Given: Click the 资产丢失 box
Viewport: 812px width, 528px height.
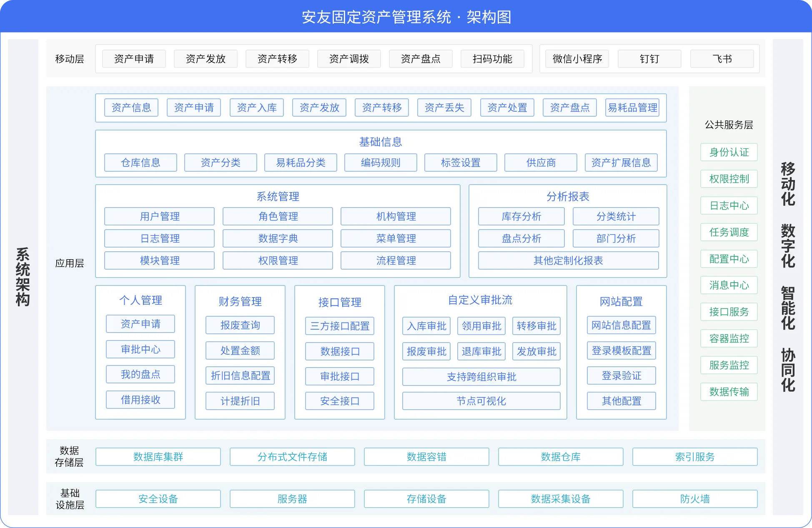Looking at the screenshot, I should (444, 108).
